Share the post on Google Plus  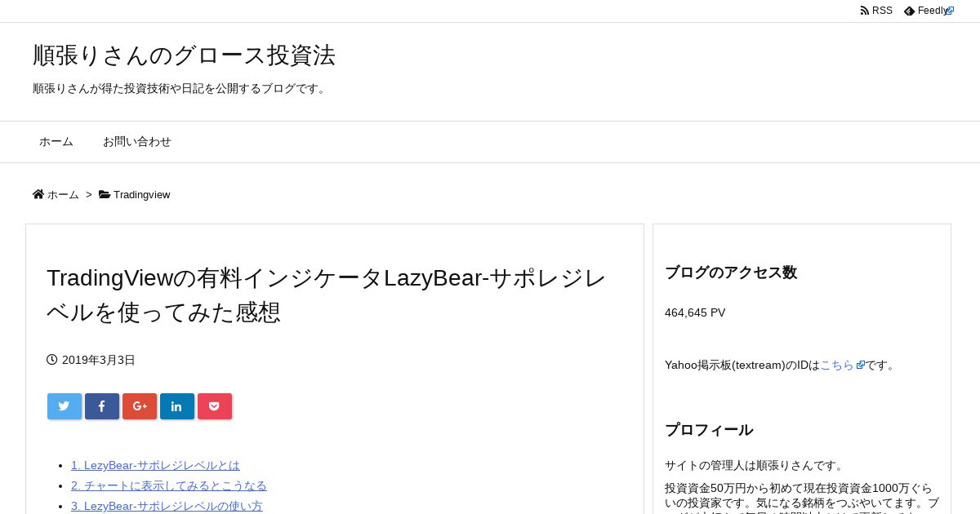pyautogui.click(x=140, y=406)
